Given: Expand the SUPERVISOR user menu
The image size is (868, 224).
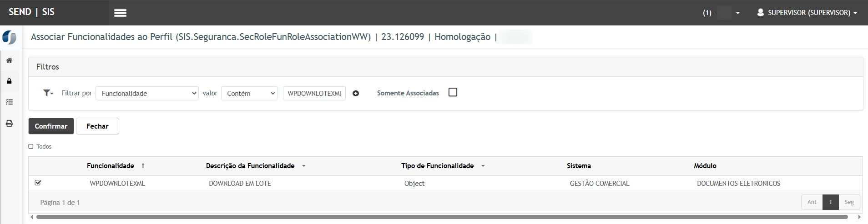Looking at the screenshot, I should (807, 13).
